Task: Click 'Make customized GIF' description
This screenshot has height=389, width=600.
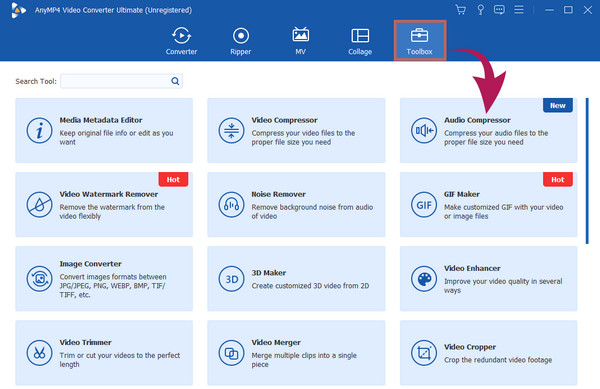Action: pos(504,212)
